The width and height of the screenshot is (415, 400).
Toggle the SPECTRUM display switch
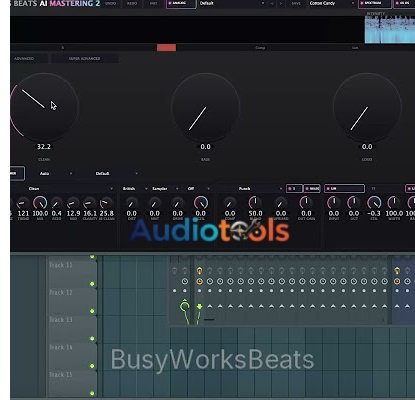(375, 4)
